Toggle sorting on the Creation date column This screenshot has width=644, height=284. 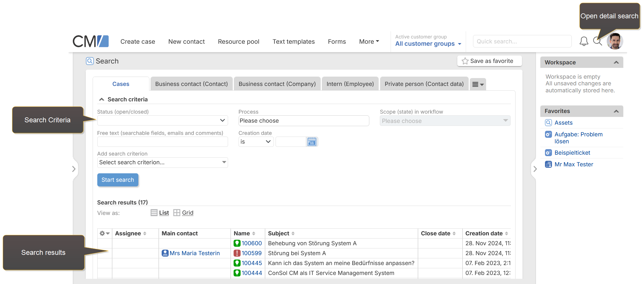coord(506,233)
